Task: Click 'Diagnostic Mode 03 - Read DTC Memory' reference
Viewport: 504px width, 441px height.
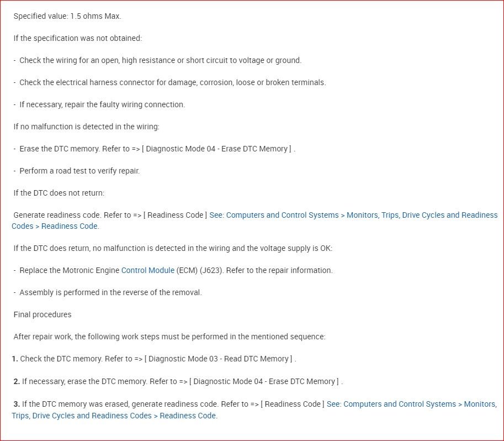Action: [216, 359]
